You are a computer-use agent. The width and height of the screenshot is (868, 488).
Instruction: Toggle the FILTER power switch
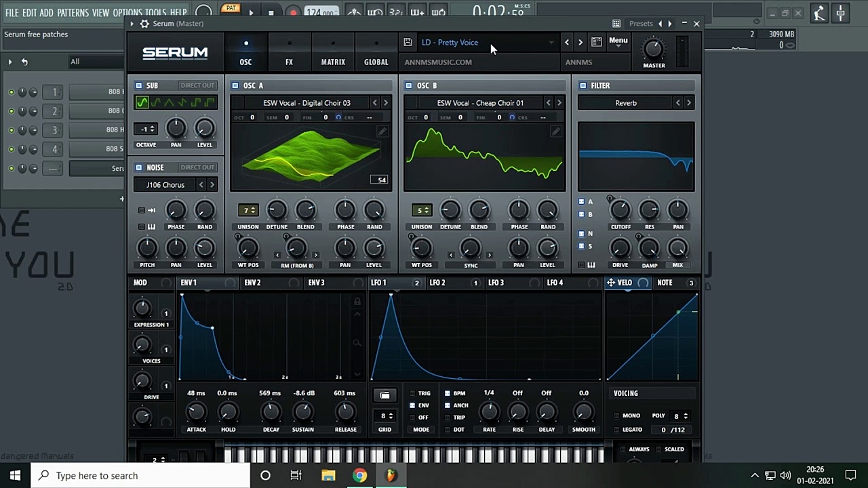pyautogui.click(x=583, y=85)
